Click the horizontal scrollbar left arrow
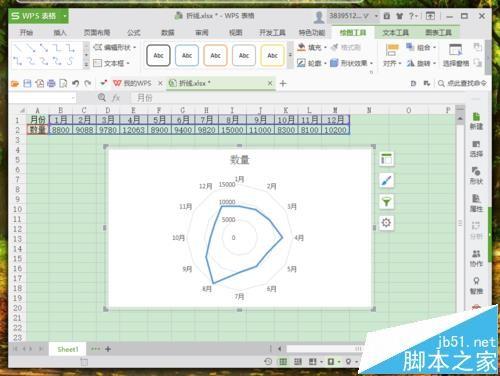The width and height of the screenshot is (500, 376). coord(279,349)
